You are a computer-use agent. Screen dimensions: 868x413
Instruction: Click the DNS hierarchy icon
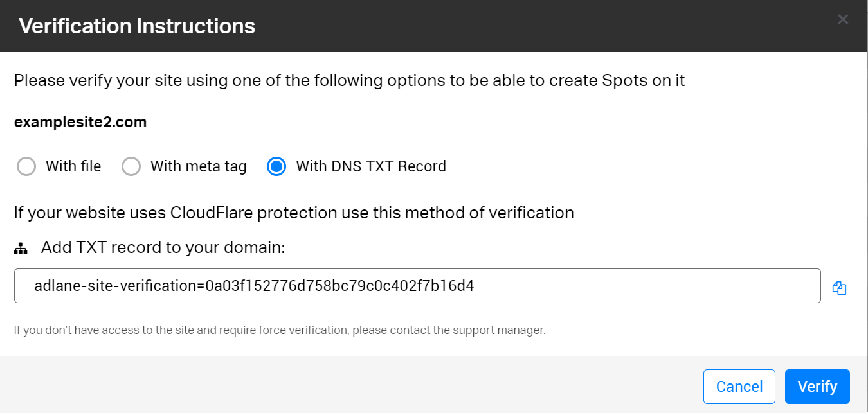click(x=21, y=249)
